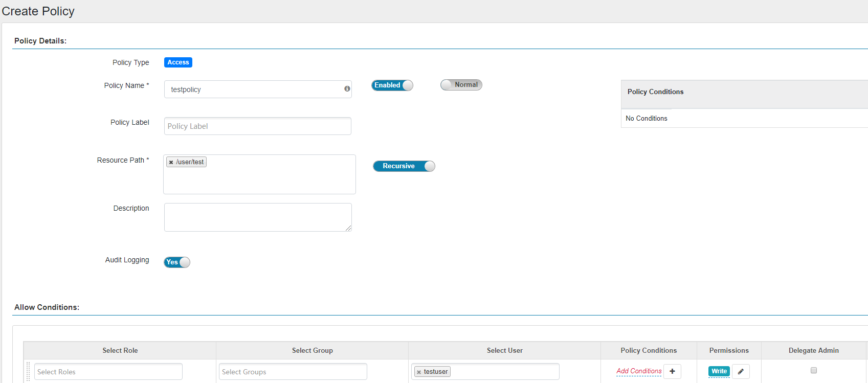
Task: Toggle the Enabled policy switch
Action: (x=392, y=85)
